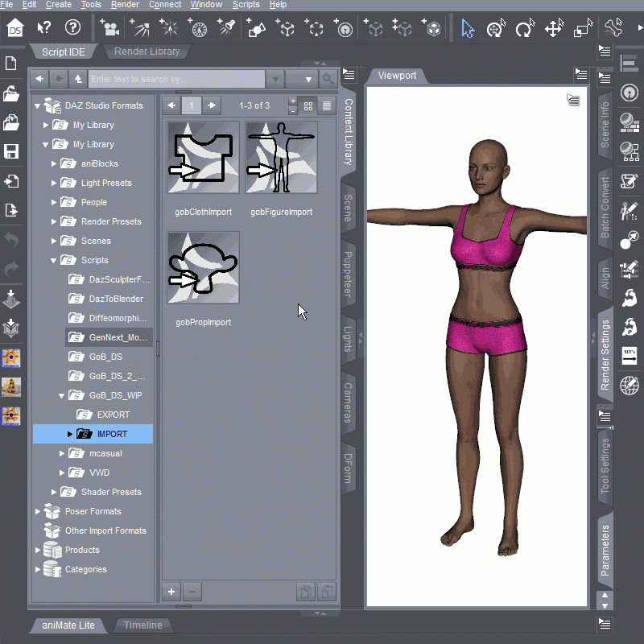The height and width of the screenshot is (644, 644).
Task: Select the Scale tool
Action: 583,29
